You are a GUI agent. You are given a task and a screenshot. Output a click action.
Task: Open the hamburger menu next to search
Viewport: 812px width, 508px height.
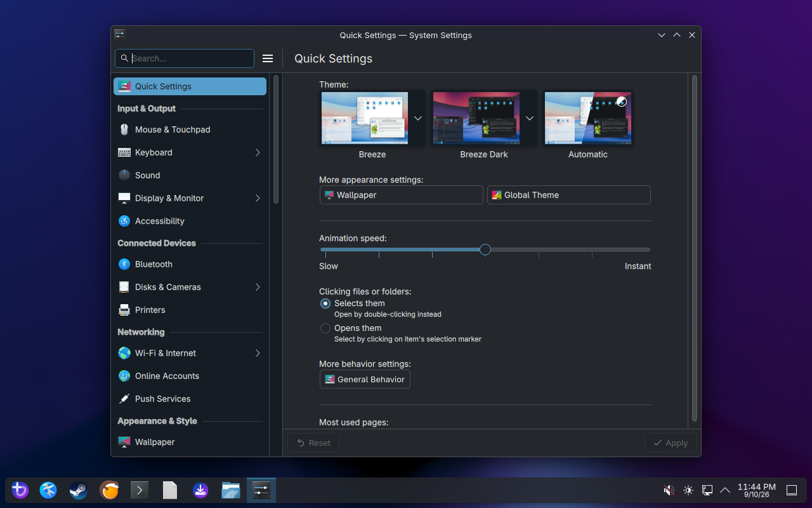[268, 58]
